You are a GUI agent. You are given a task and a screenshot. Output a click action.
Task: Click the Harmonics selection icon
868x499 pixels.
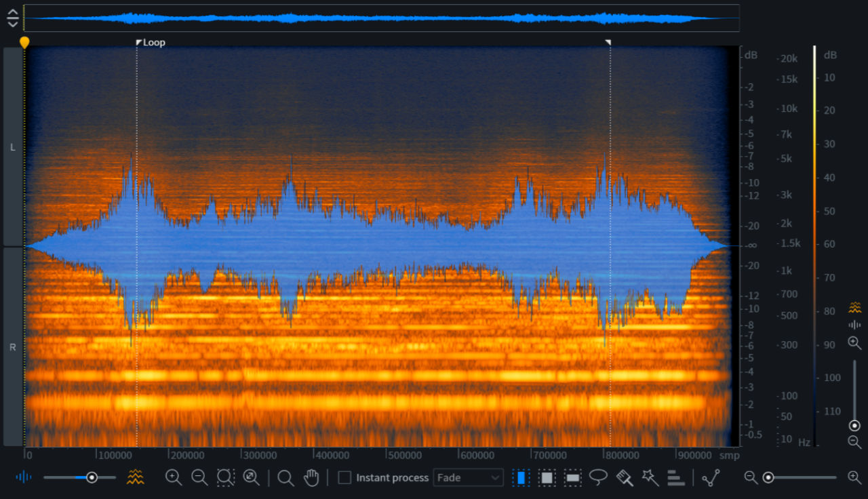676,477
